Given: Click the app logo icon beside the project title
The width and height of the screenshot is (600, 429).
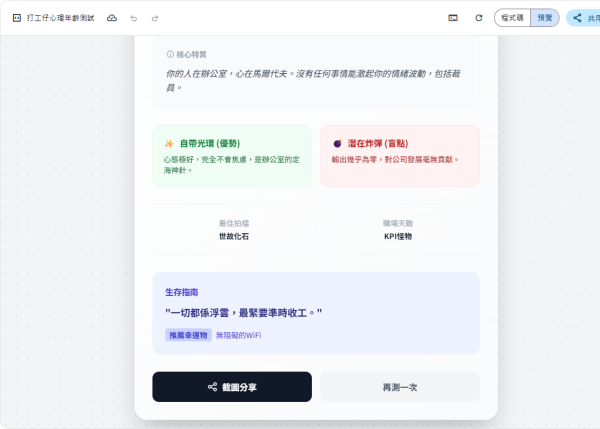Looking at the screenshot, I should [x=17, y=18].
